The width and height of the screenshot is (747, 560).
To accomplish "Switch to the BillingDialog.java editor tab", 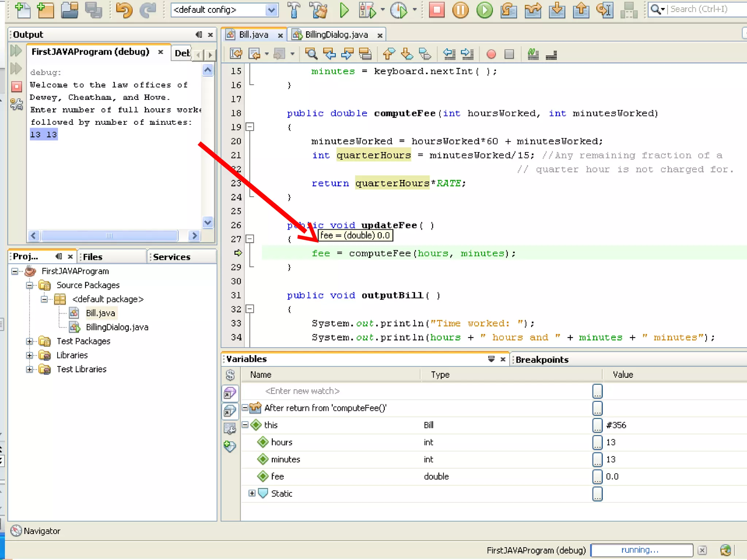I will [336, 35].
